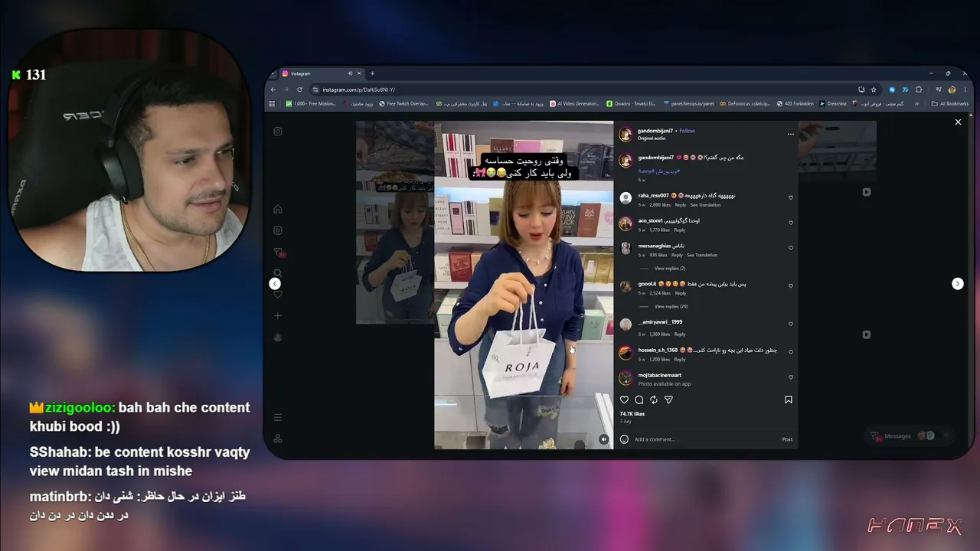Open the '403 Forbidden' bookmark
The image size is (980, 551).
[795, 104]
